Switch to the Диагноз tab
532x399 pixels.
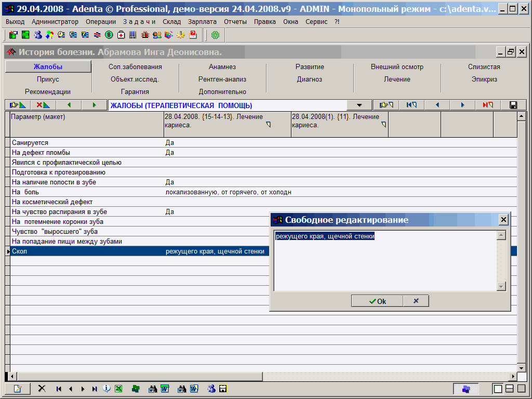click(x=310, y=79)
